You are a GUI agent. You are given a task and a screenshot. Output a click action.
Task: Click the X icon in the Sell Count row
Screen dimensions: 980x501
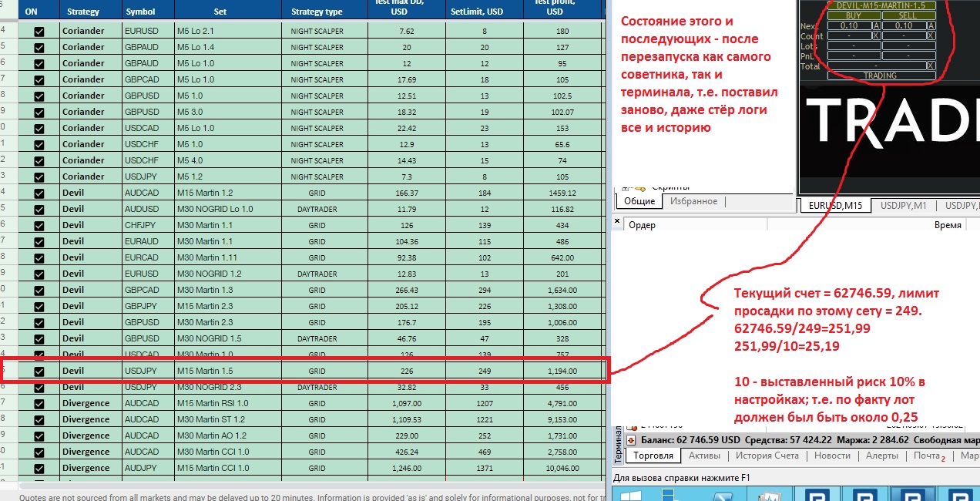[931, 35]
